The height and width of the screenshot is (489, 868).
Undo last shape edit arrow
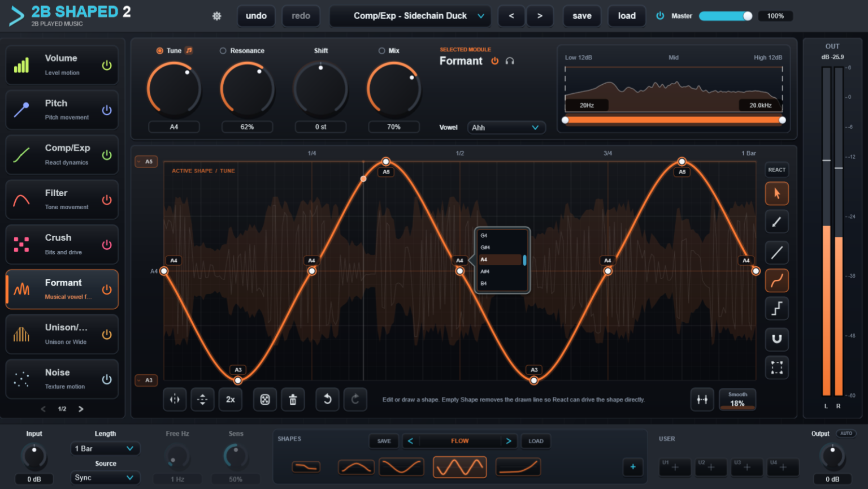tap(327, 400)
